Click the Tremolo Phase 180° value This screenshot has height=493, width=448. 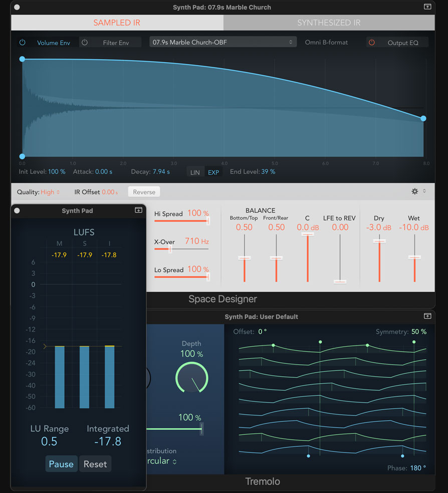pyautogui.click(x=418, y=468)
